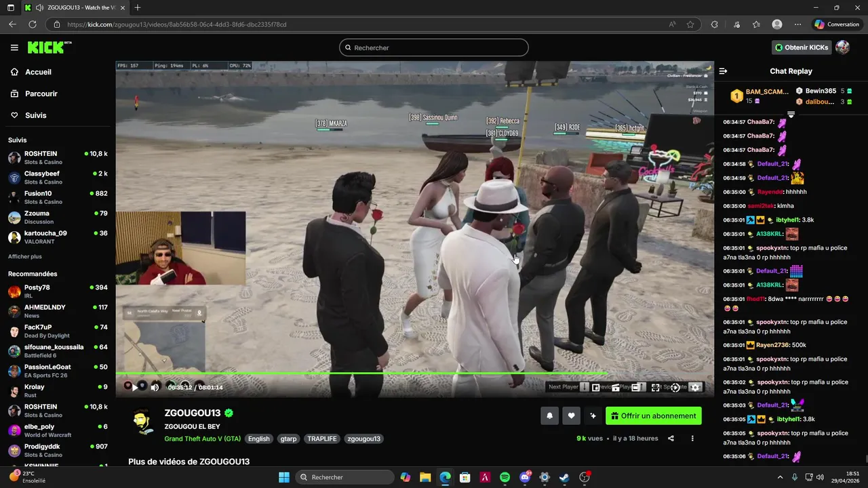Select the English tag
This screenshot has height=488, width=868.
point(258,439)
